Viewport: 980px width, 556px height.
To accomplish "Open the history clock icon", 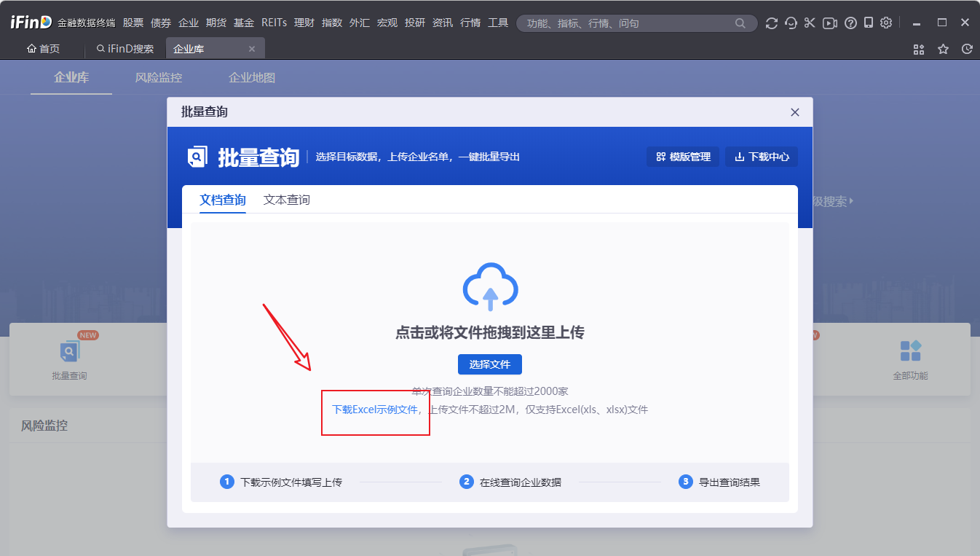I will point(967,49).
